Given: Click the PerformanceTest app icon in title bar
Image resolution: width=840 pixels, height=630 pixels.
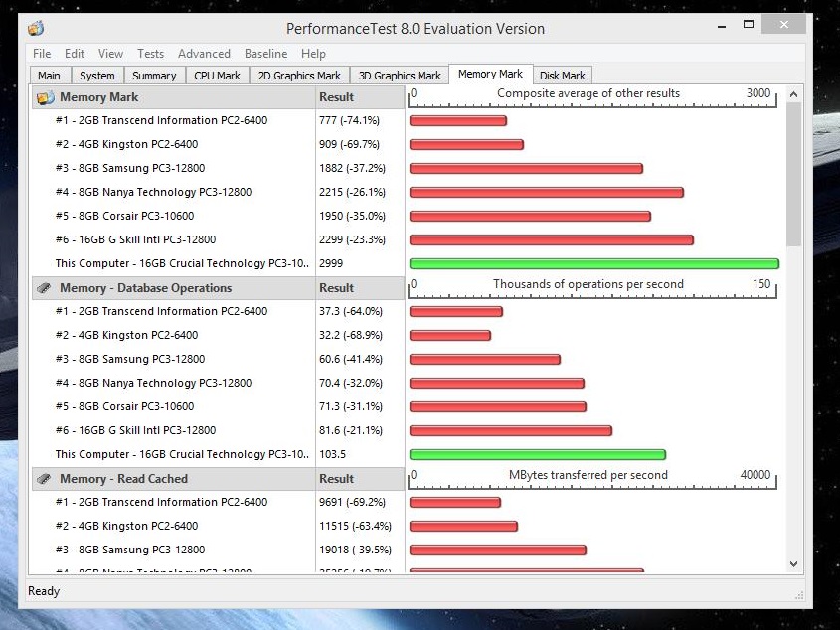Looking at the screenshot, I should [37, 28].
